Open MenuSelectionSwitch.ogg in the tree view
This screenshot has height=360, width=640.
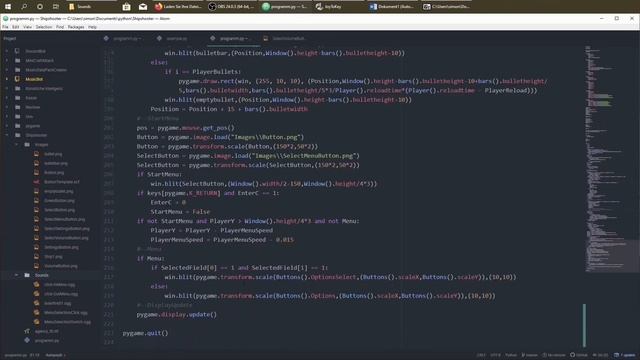click(67, 322)
